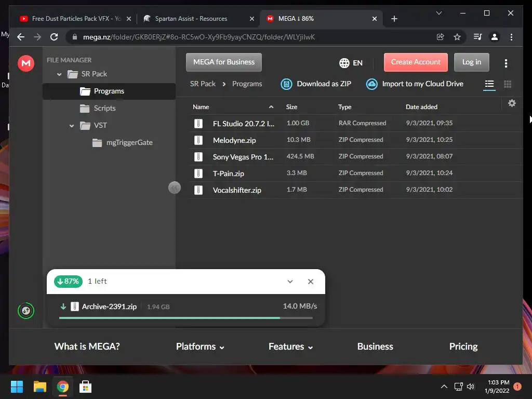Click the Vocalshifter.zip file icon
The image size is (532, 399).
pyautogui.click(x=198, y=190)
